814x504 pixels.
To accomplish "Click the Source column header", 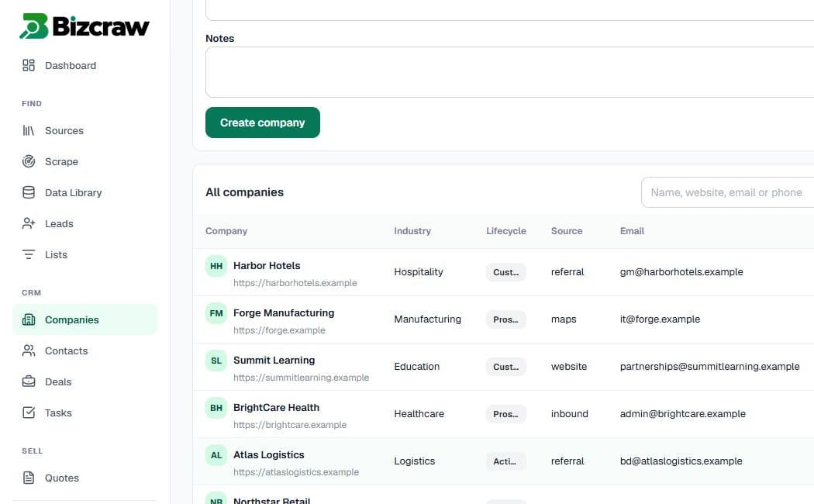I will (567, 231).
